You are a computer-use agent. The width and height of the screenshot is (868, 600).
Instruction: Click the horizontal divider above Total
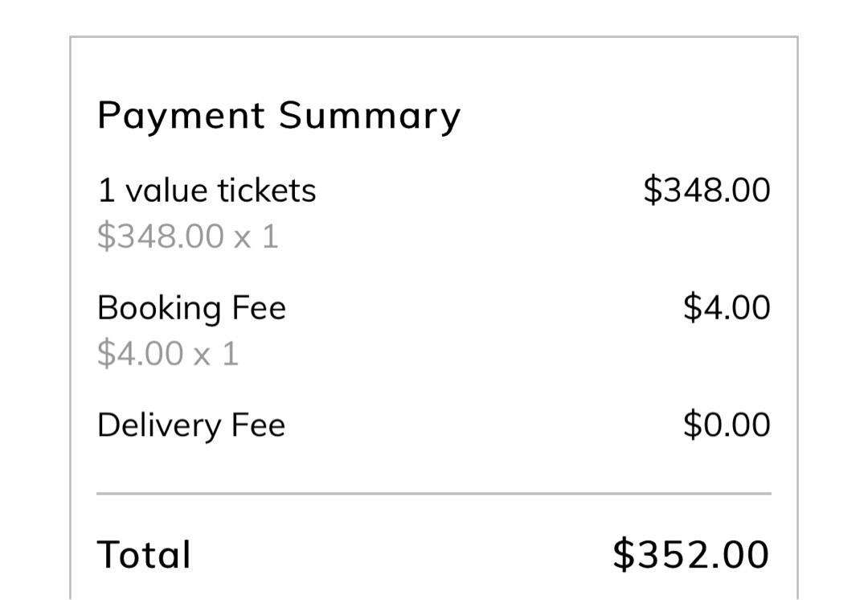coord(434,493)
